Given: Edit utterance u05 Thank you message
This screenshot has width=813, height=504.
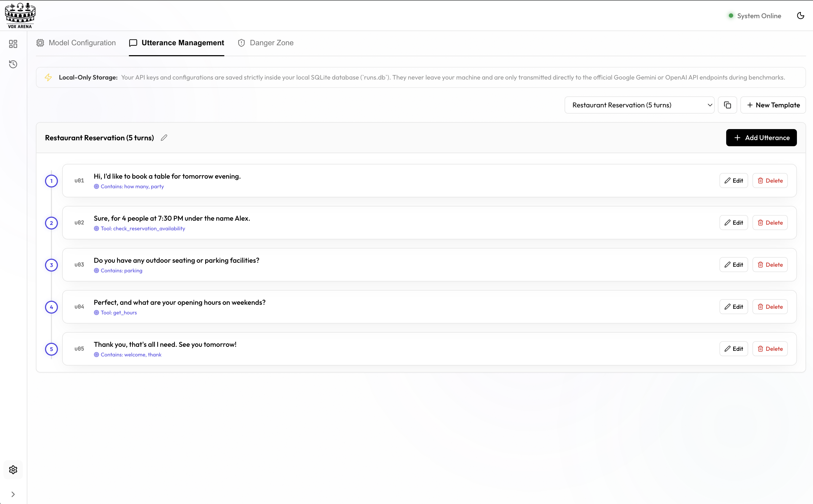Looking at the screenshot, I should [734, 349].
